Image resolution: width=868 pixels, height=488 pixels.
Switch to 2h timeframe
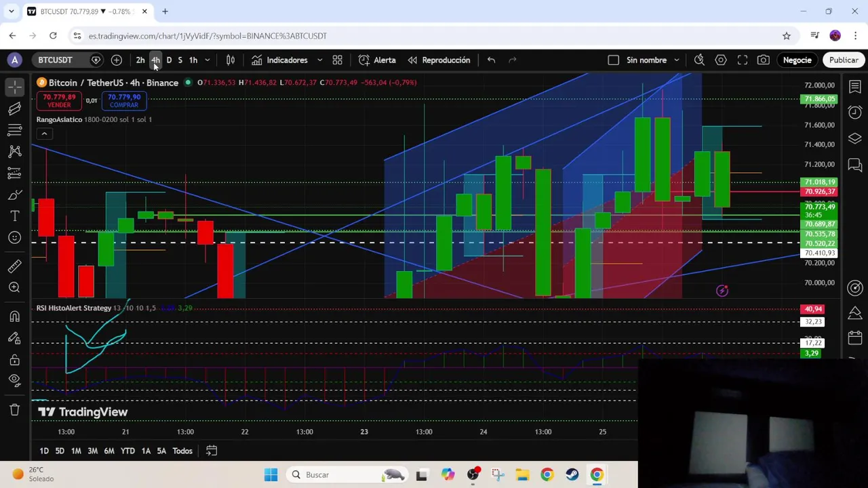(140, 60)
